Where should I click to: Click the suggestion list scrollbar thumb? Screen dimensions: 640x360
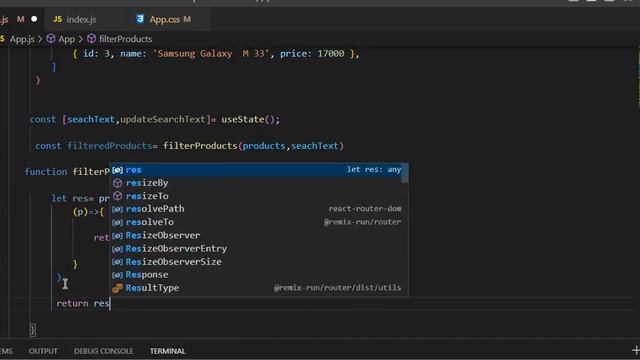tap(404, 173)
